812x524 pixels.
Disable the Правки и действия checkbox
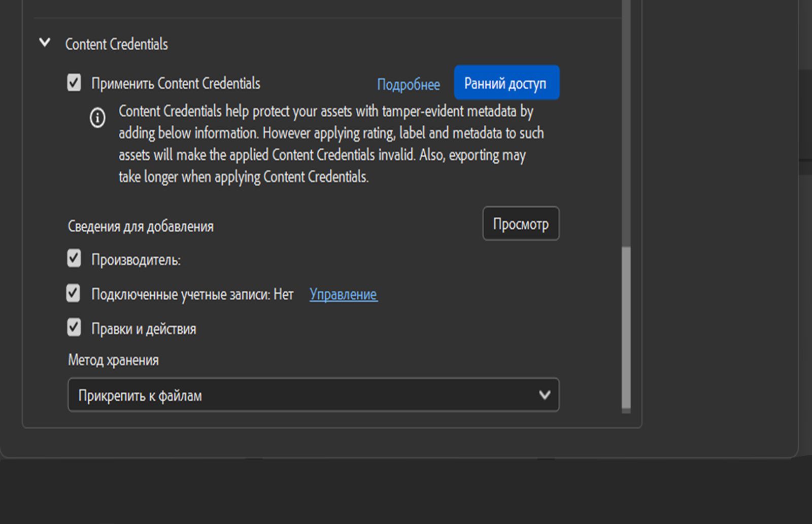pos(74,328)
